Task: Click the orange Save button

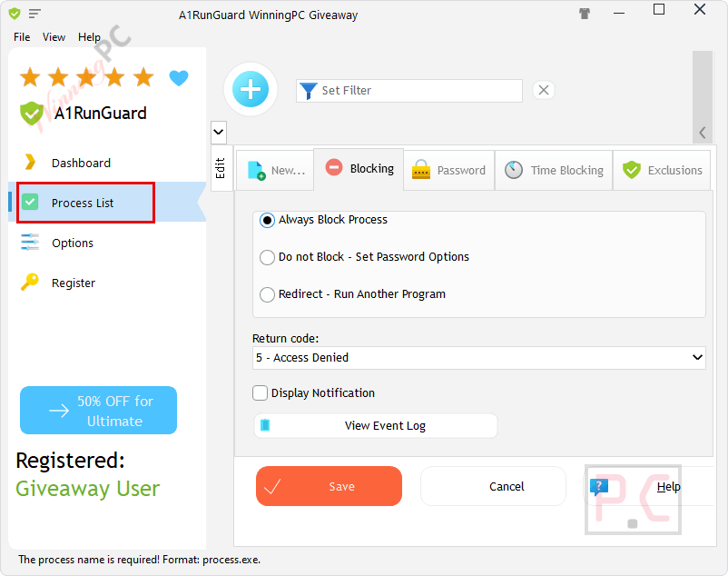Action: [x=329, y=486]
